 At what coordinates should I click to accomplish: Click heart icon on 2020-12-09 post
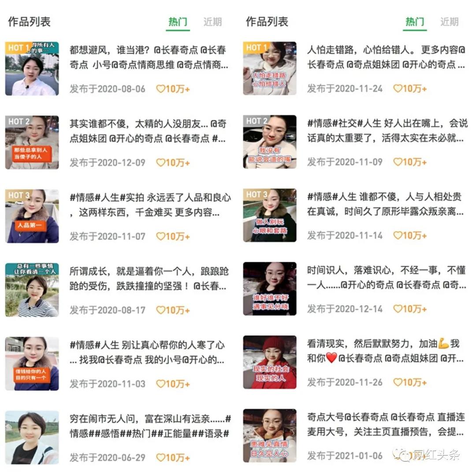point(160,163)
